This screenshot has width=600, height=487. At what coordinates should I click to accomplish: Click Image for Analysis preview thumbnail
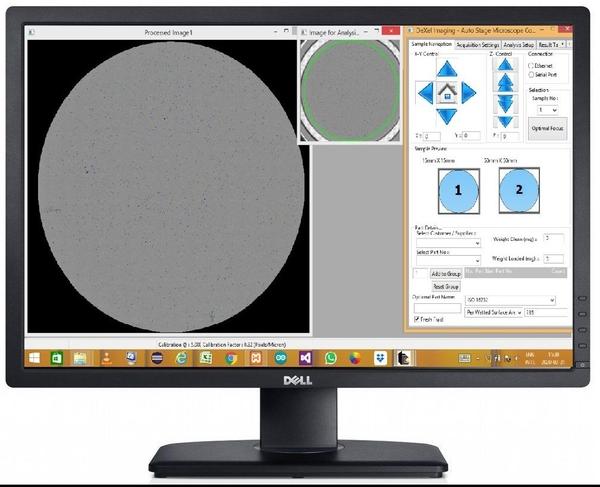350,91
